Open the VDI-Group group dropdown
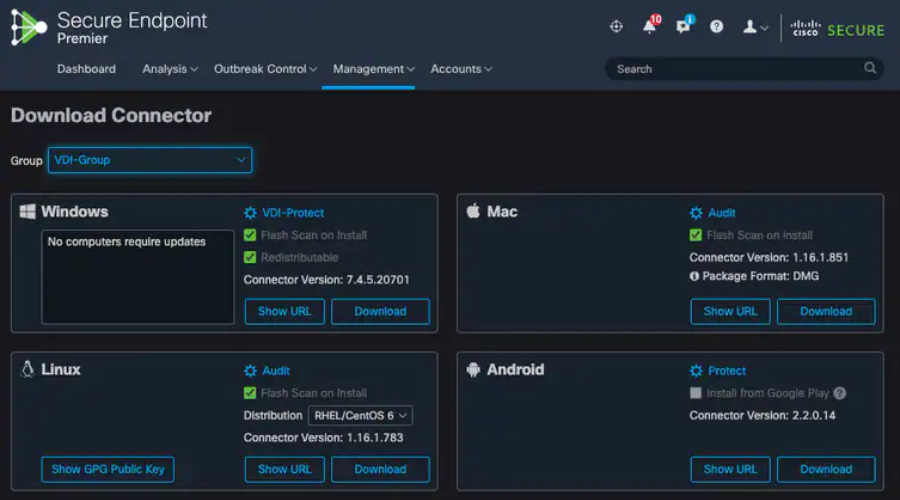 tap(150, 160)
